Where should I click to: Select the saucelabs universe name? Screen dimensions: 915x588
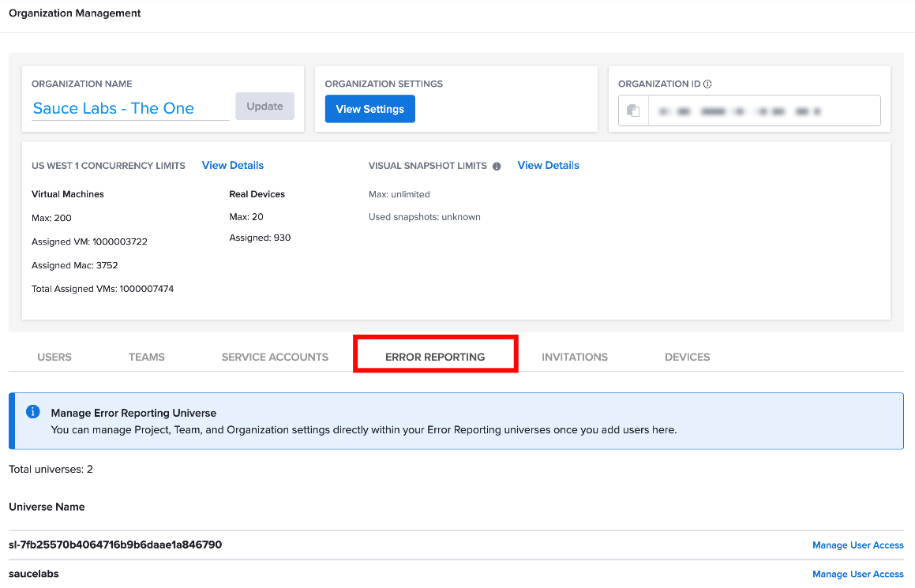(34, 574)
